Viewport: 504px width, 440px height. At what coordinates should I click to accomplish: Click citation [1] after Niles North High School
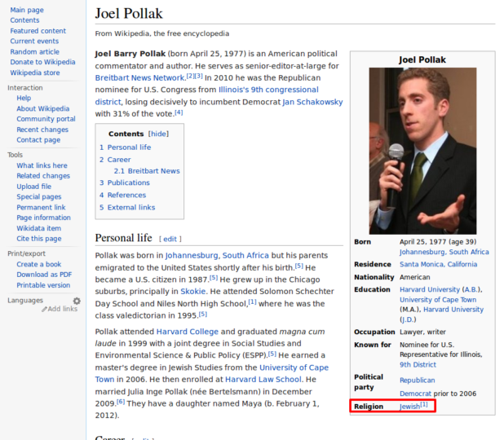252,301
